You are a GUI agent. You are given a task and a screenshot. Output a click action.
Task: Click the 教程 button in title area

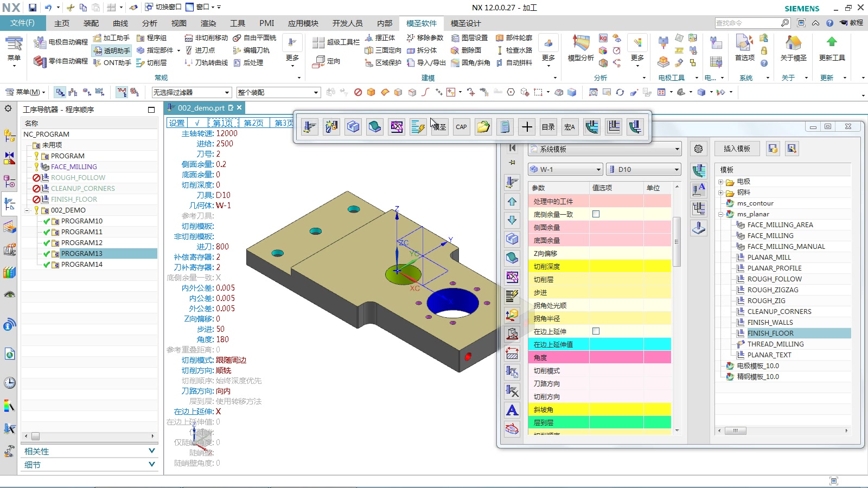(x=852, y=23)
